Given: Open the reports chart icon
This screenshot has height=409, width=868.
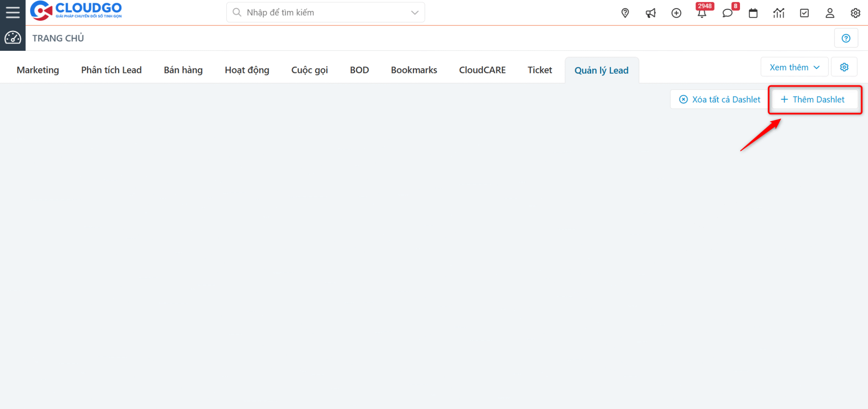Looking at the screenshot, I should (x=779, y=13).
